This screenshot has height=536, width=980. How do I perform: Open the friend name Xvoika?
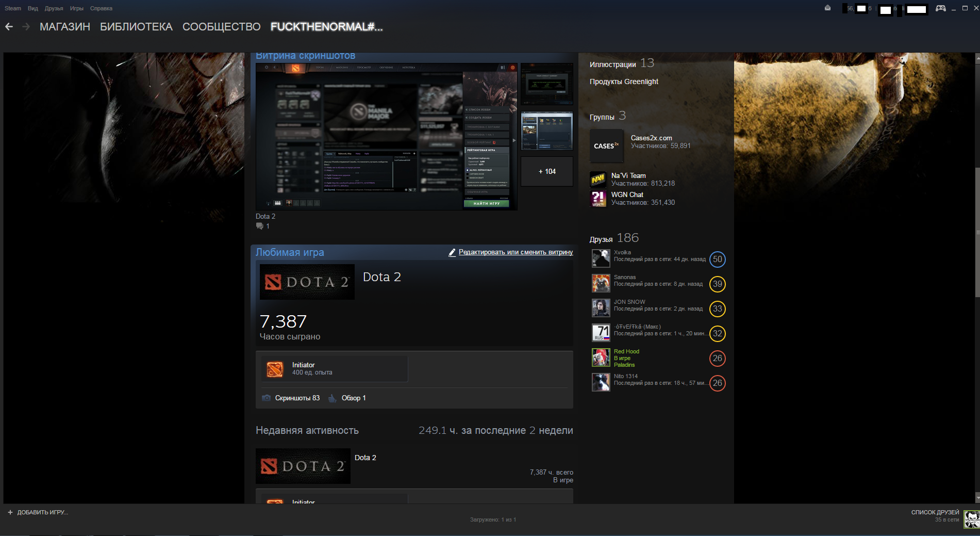622,252
